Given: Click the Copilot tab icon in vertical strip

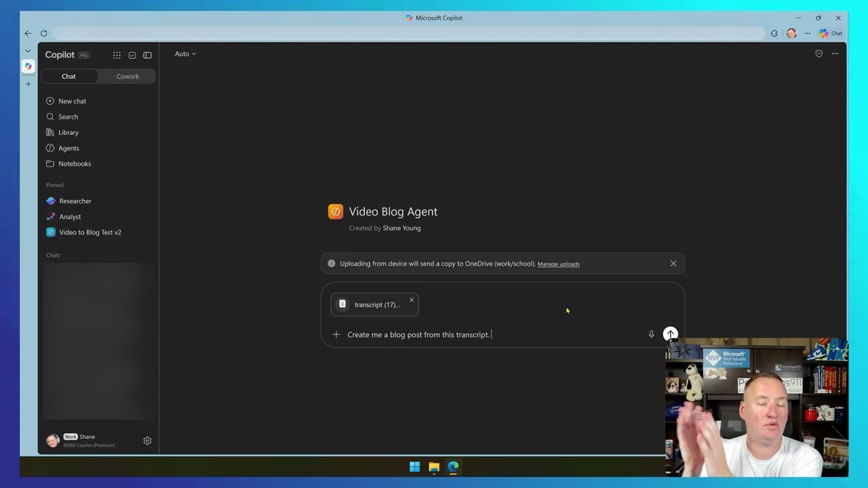Looking at the screenshot, I should click(28, 66).
